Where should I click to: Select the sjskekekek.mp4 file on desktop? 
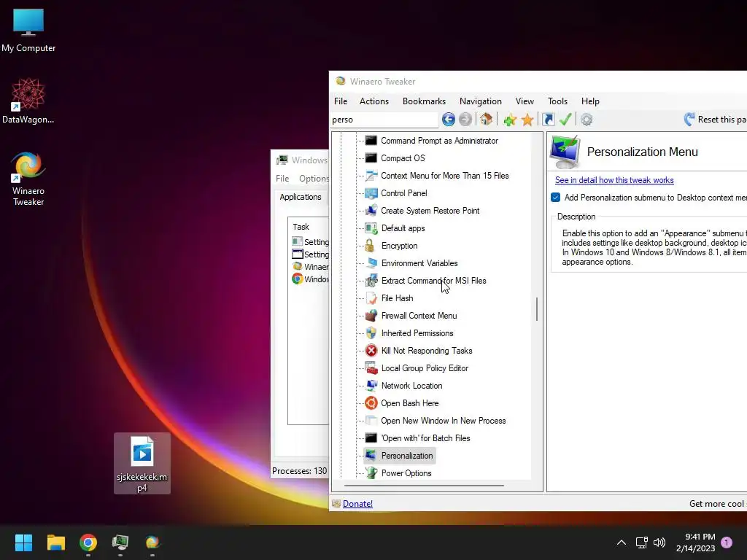coord(142,463)
